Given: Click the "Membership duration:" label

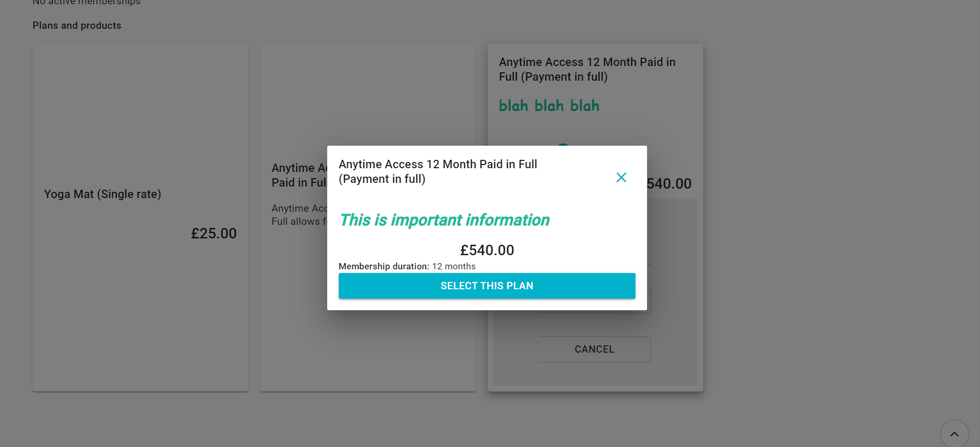Looking at the screenshot, I should click(x=384, y=266).
